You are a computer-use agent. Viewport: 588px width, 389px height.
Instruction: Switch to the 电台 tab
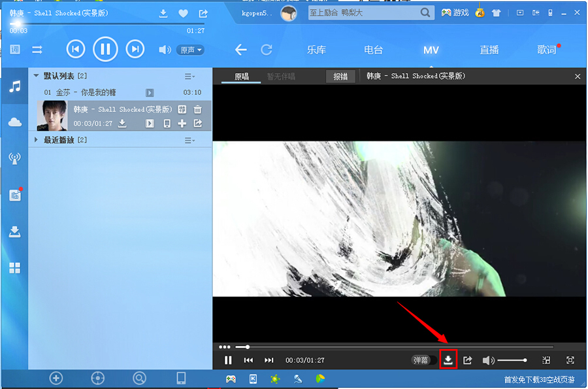point(373,50)
